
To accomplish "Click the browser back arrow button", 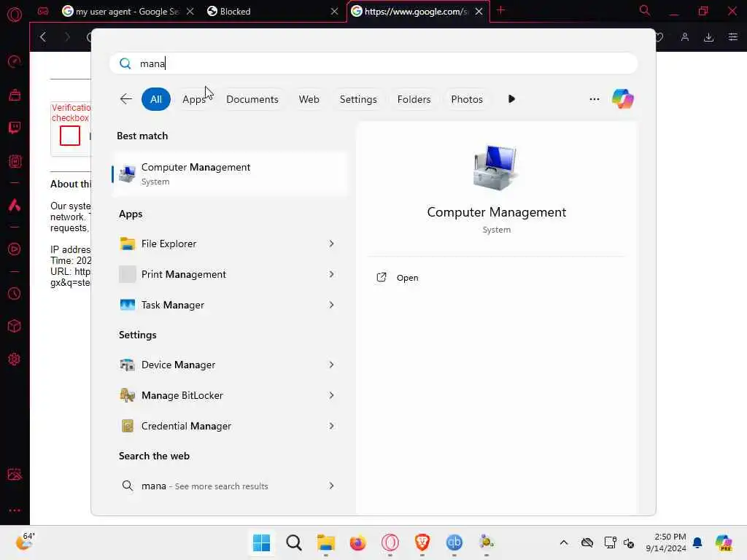I will [x=43, y=36].
